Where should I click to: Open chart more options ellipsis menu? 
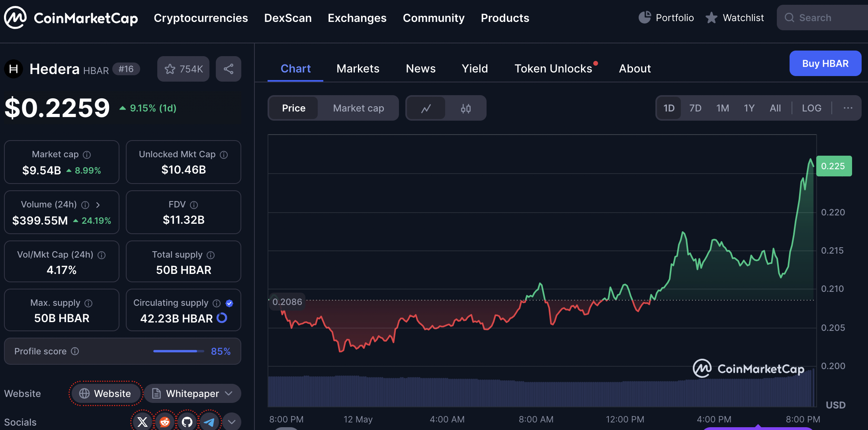848,108
